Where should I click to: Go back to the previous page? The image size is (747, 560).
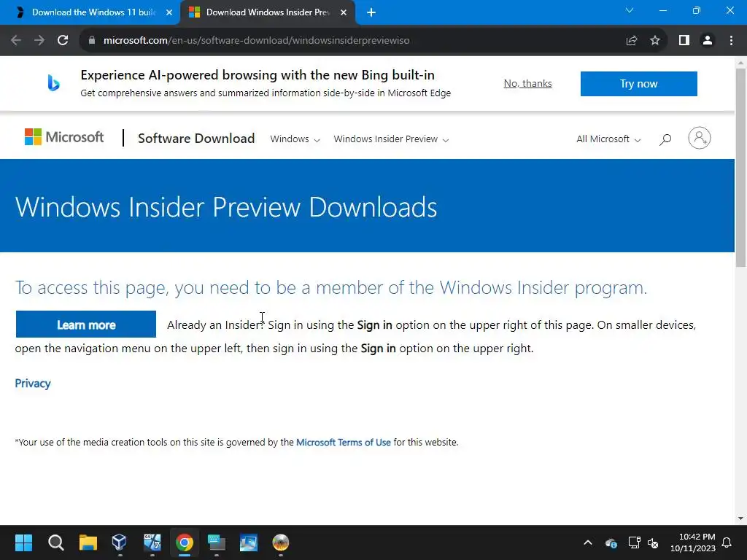pos(16,41)
